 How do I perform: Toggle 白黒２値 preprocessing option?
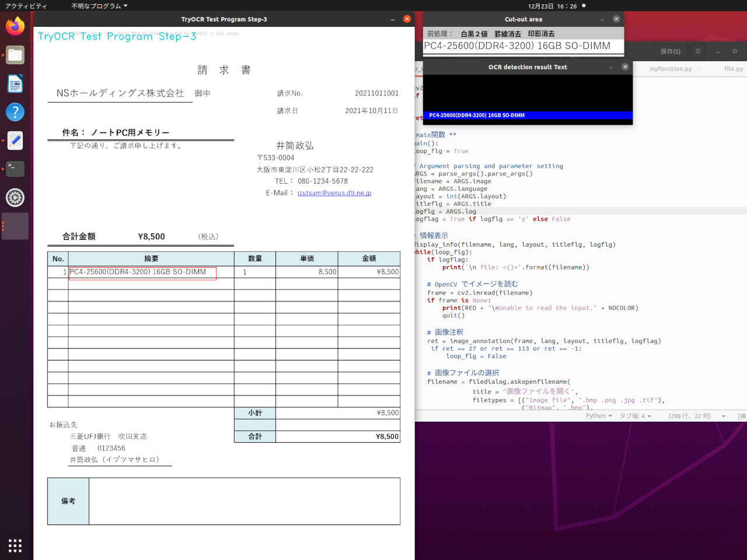pos(474,34)
